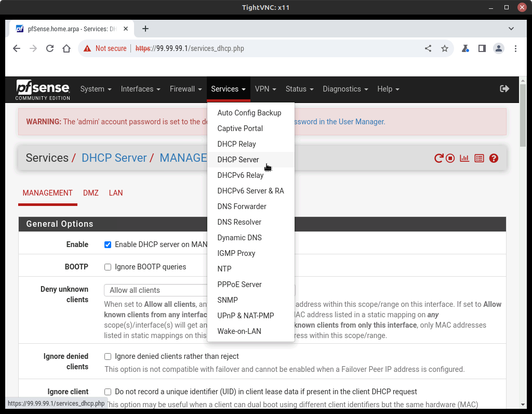Open Deny unknown clients dropdown

pos(199,290)
